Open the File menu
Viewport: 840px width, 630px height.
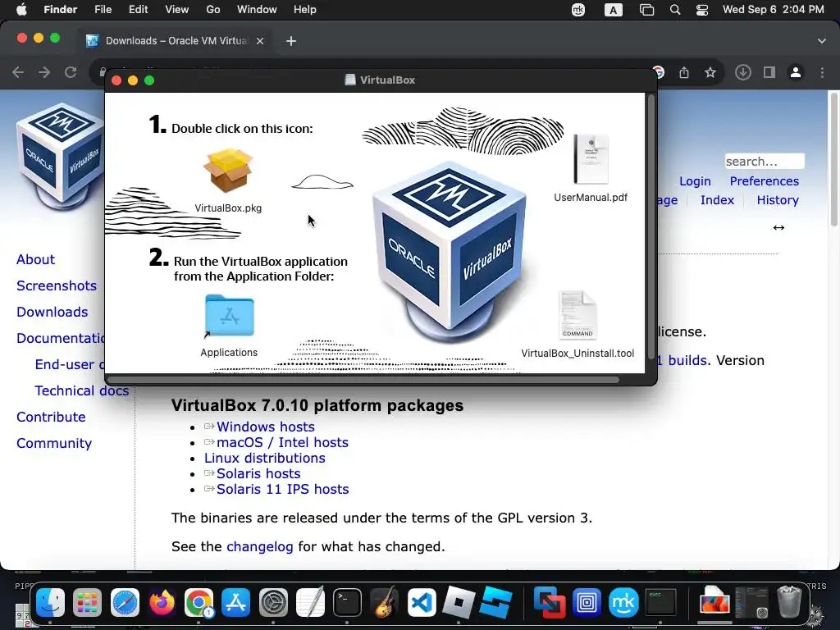click(x=103, y=10)
